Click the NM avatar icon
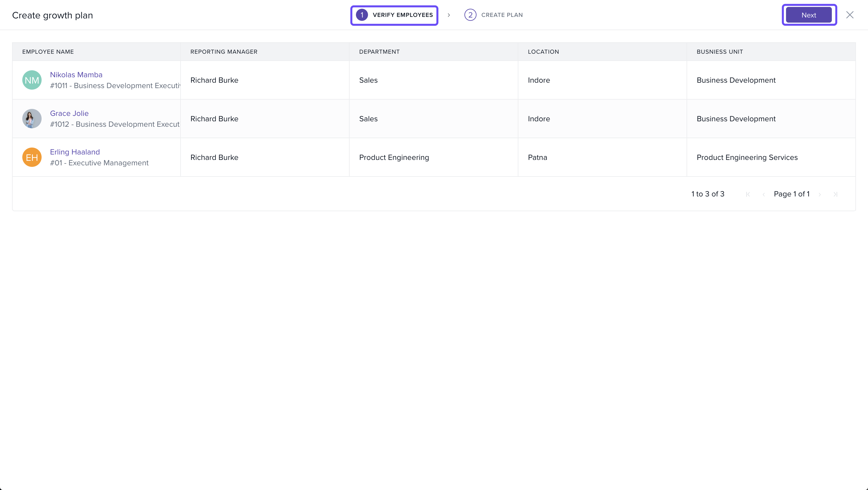Image resolution: width=868 pixels, height=490 pixels. (32, 80)
